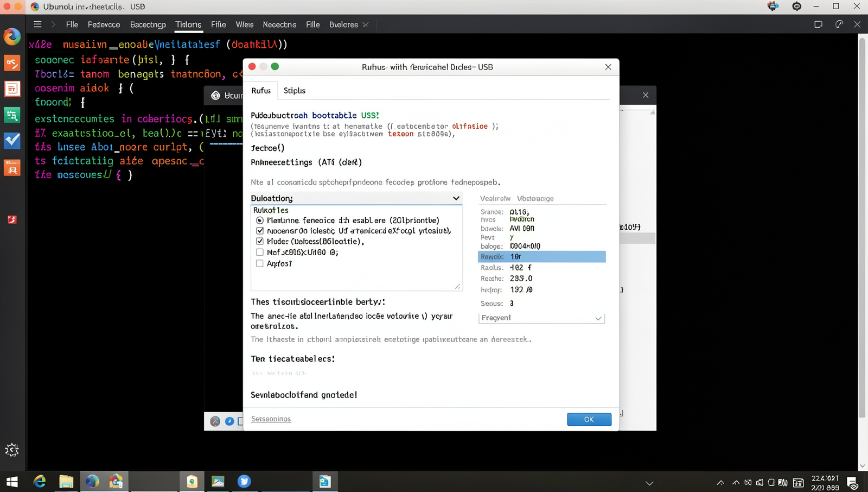
Task: Click the round black icon in title bar
Action: point(796,7)
